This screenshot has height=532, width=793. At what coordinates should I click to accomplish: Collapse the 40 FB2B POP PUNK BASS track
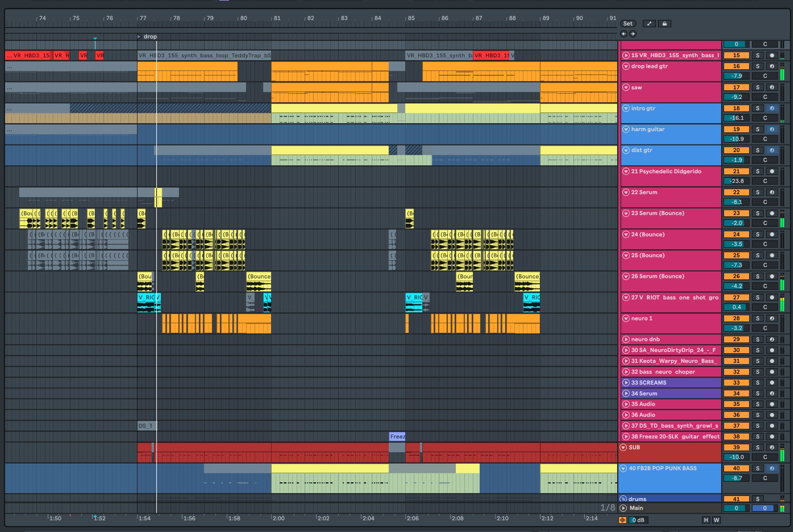(x=623, y=468)
